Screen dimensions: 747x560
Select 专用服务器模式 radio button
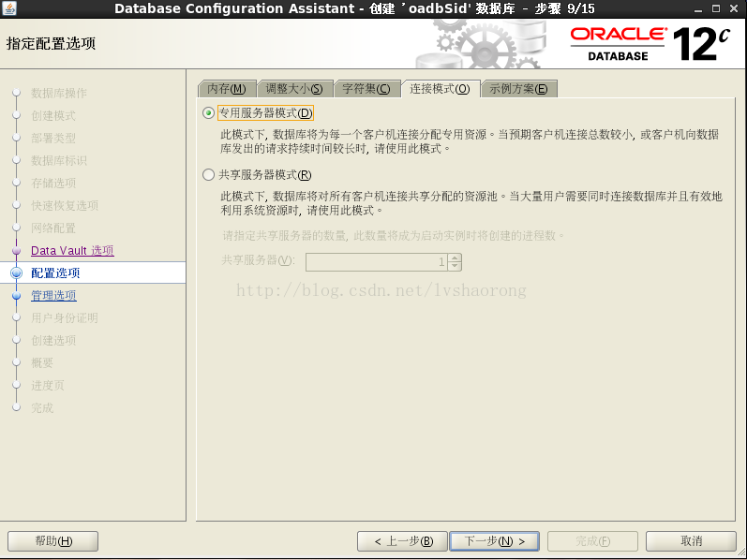tap(208, 113)
